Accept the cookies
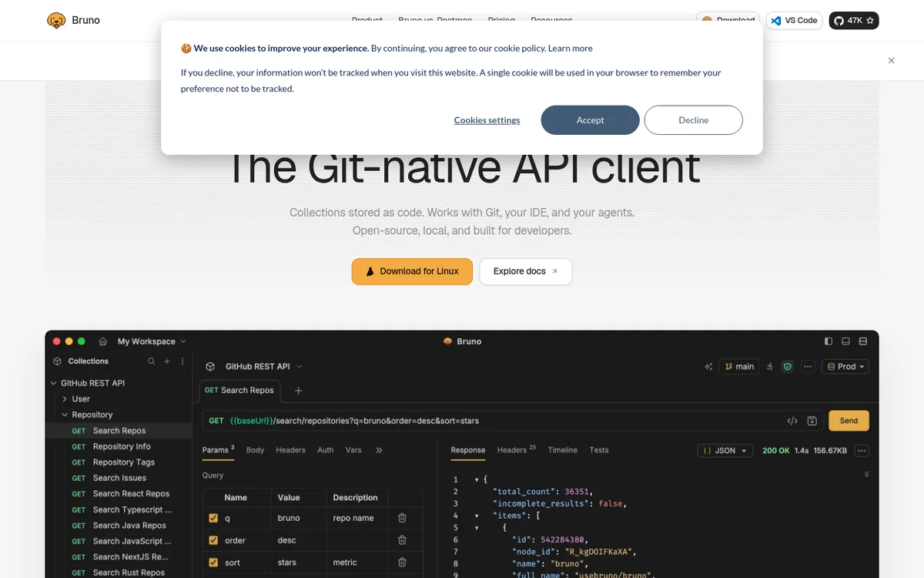 (590, 120)
